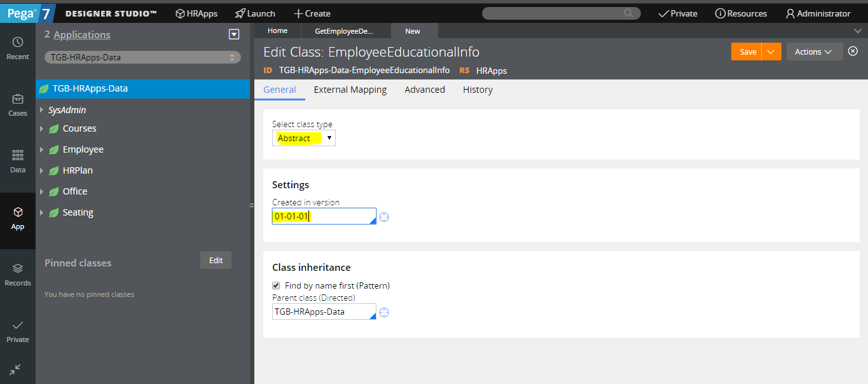Open the TGB-HRApps-Data class selector dropdown

142,57
